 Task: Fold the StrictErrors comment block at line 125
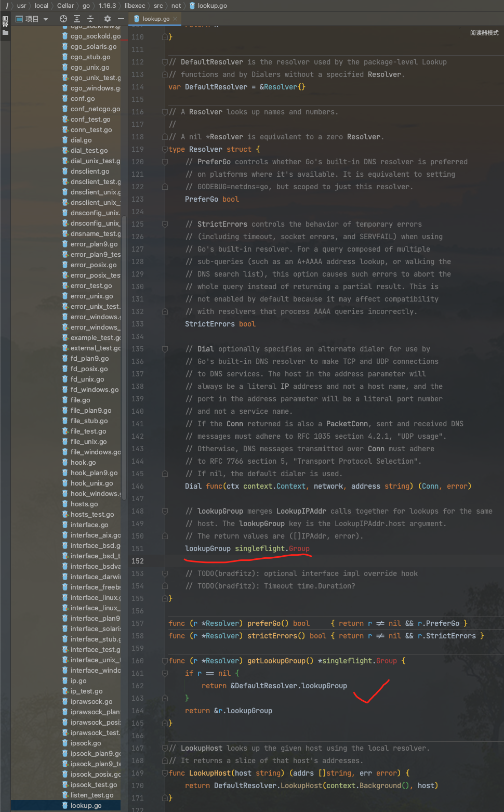165,224
